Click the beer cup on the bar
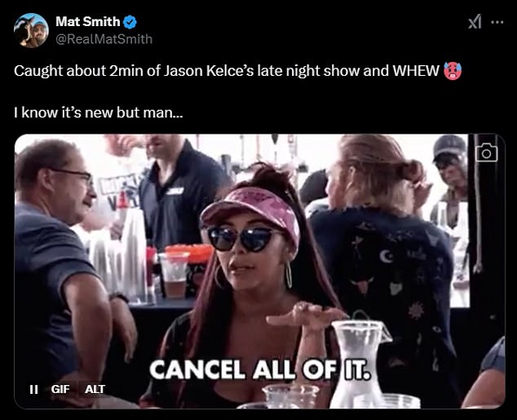 click(x=174, y=275)
